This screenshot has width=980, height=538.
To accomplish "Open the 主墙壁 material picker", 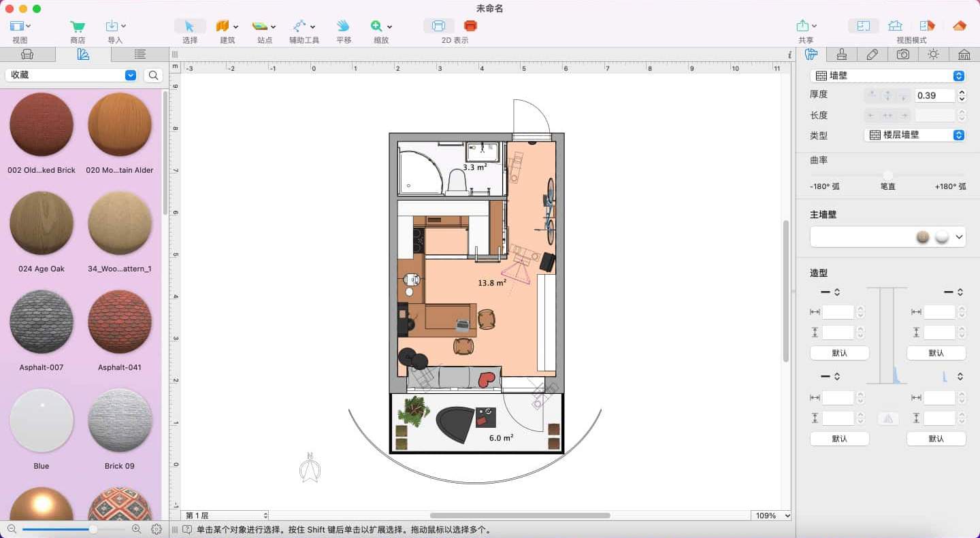I will tap(887, 237).
